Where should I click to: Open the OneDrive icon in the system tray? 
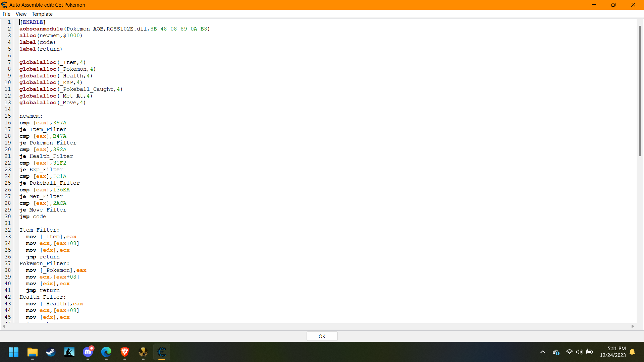(x=556, y=352)
